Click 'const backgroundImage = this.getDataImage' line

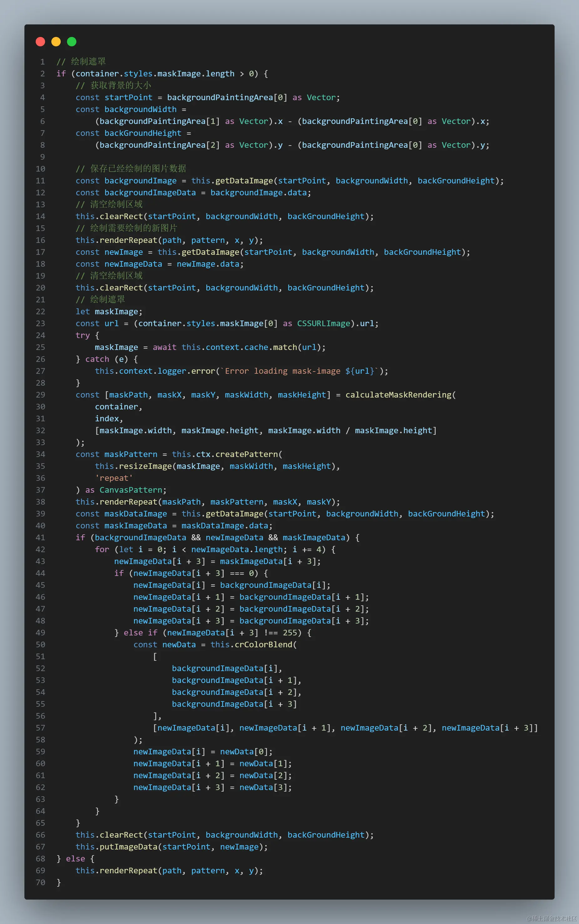(289, 180)
